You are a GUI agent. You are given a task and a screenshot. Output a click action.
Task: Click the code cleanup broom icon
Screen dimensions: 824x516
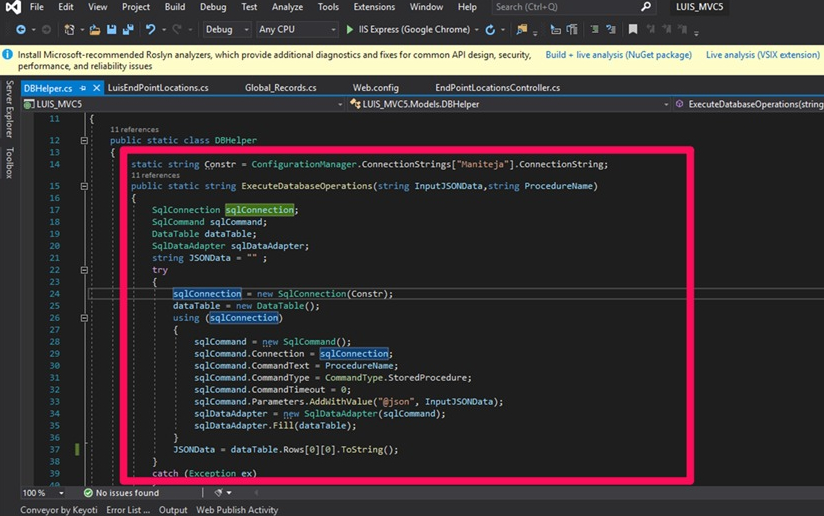pos(219,493)
